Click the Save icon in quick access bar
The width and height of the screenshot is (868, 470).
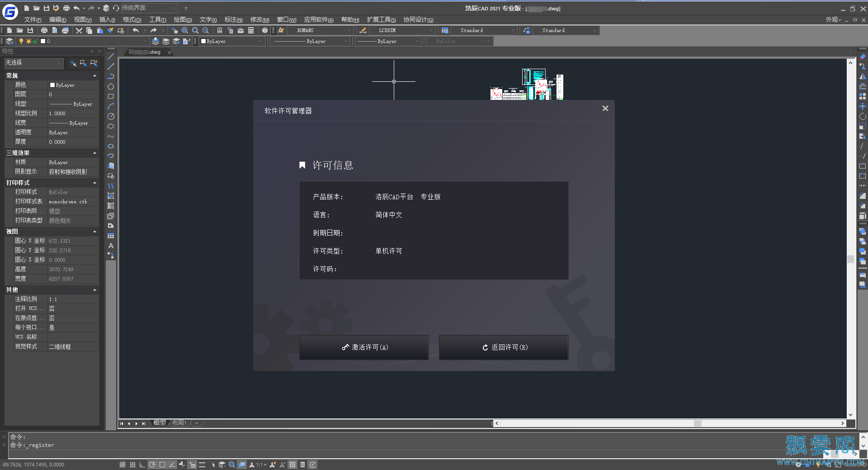pos(46,8)
